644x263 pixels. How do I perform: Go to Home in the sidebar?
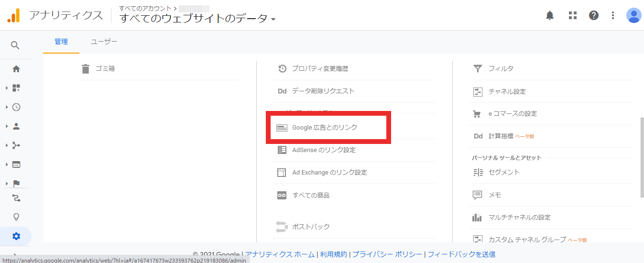pyautogui.click(x=16, y=69)
